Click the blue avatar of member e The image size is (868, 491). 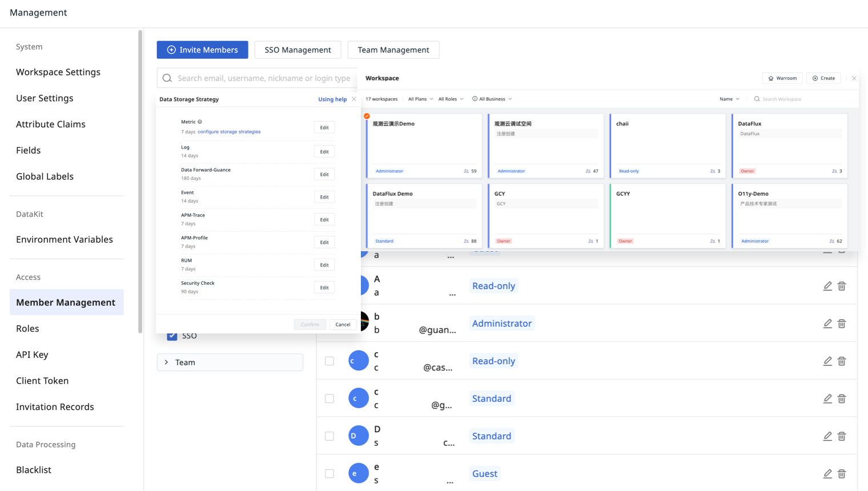click(359, 473)
